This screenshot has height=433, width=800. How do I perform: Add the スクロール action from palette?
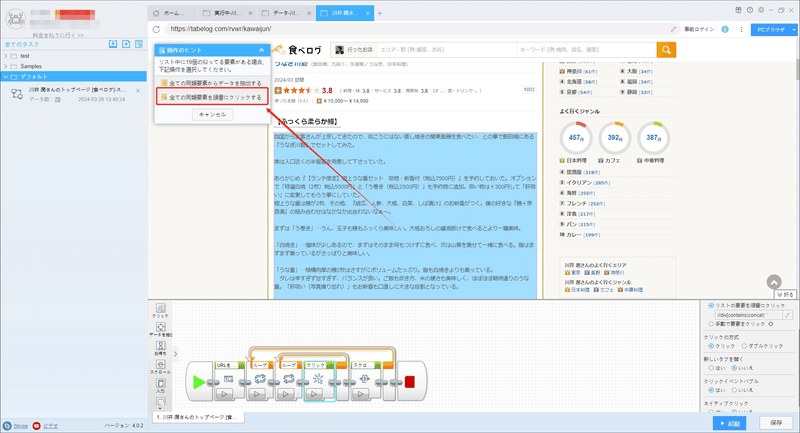[160, 367]
